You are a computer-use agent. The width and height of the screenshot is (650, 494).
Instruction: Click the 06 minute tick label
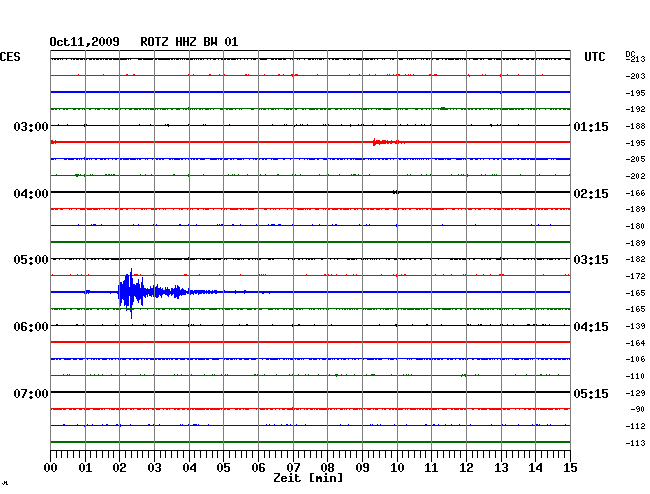pyautogui.click(x=258, y=468)
